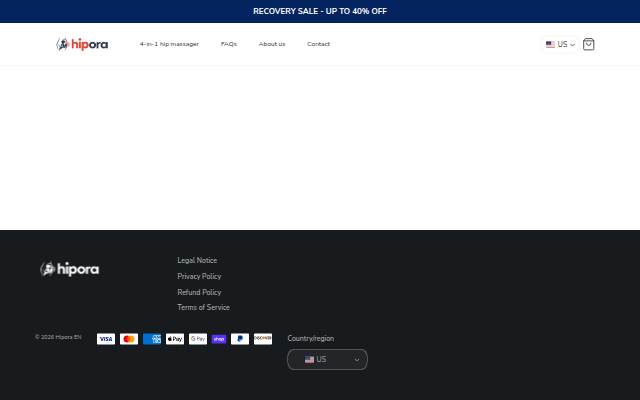Click the Mastercard payment icon
Screen dimensions: 640x400
tap(129, 339)
